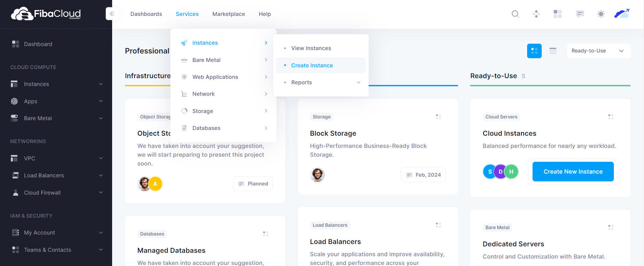Select Storage in the Services menu

tap(224, 111)
